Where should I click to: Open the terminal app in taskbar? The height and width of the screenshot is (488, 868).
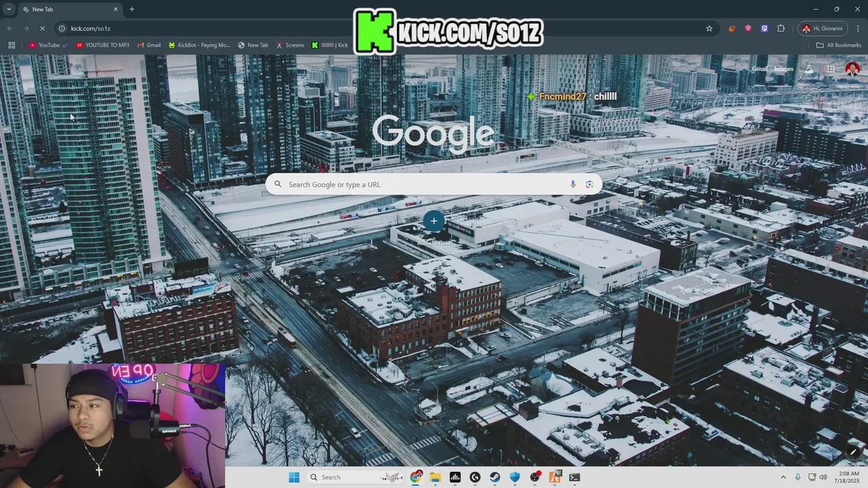574,477
